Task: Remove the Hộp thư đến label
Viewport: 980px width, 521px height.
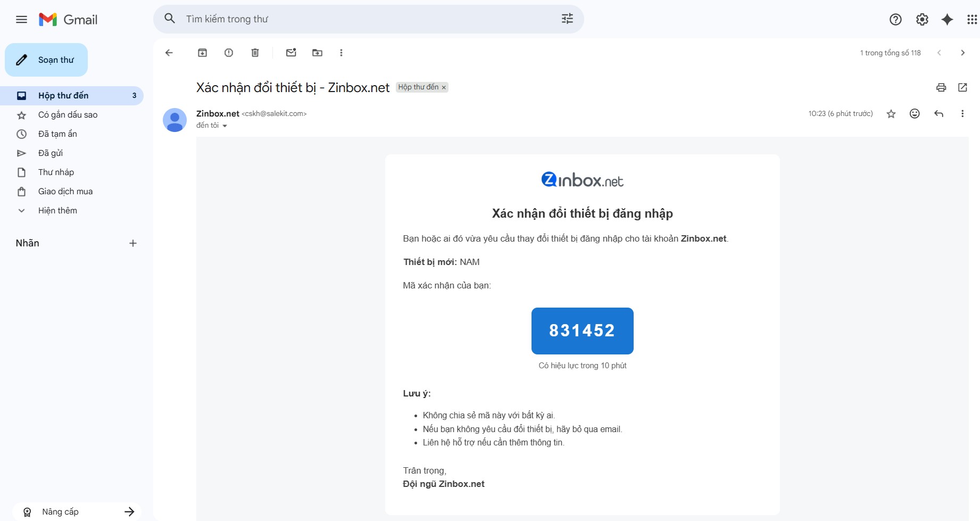Action: tap(444, 88)
